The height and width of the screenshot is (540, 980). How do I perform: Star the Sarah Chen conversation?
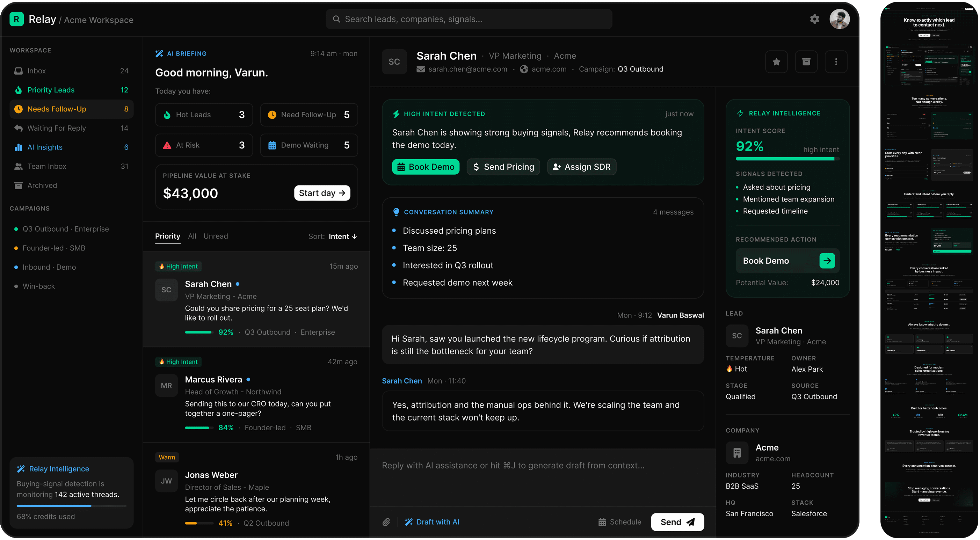coord(776,61)
